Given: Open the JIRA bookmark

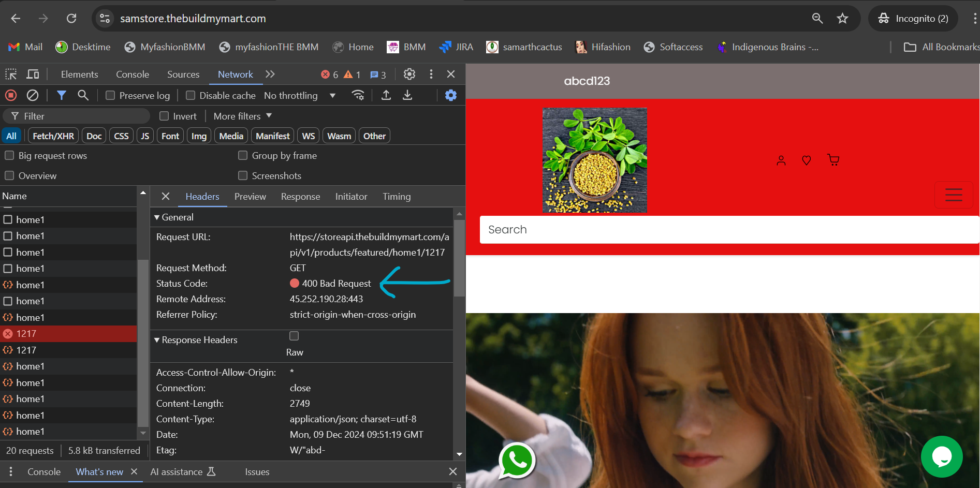Looking at the screenshot, I should [x=456, y=47].
